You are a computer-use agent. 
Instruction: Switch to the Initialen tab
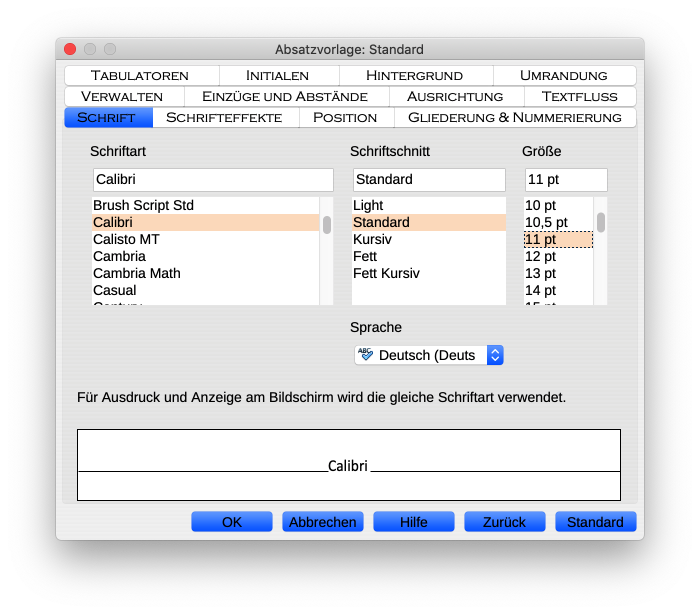pos(279,75)
